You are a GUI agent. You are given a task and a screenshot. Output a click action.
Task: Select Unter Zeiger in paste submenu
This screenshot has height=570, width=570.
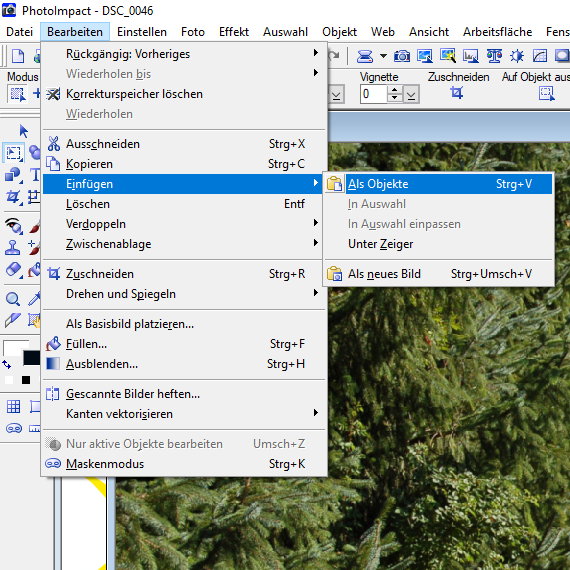(438, 244)
